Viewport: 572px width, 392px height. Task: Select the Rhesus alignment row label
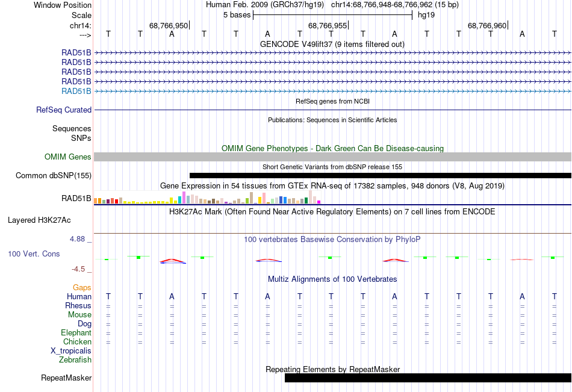pos(78,305)
